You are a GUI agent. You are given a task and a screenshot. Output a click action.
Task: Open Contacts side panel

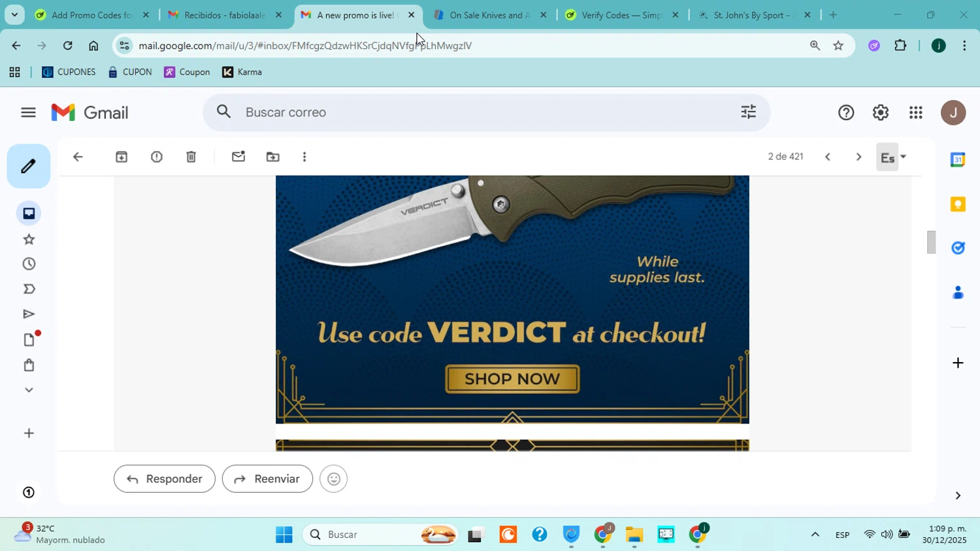pos(958,292)
